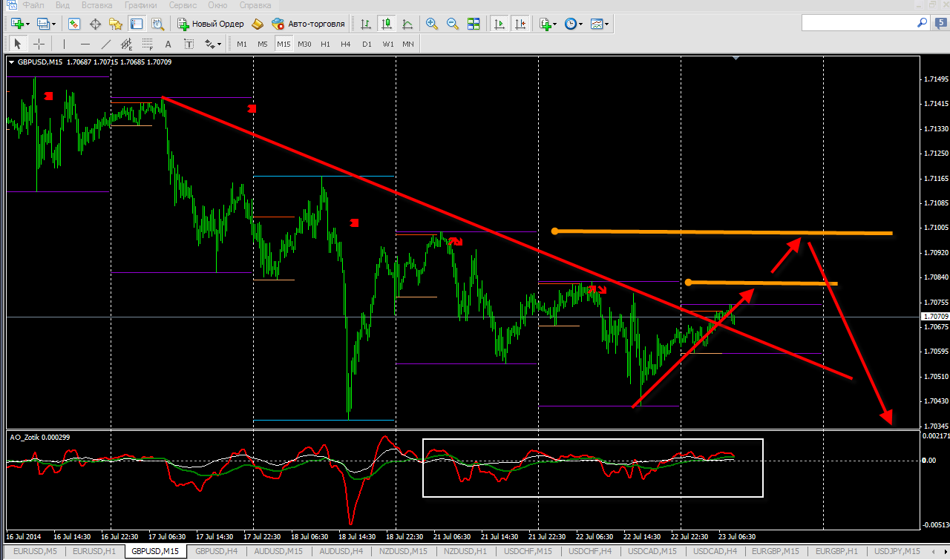Viewport: 950px width, 560px height.
Task: Select the text label tool
Action: (168, 44)
